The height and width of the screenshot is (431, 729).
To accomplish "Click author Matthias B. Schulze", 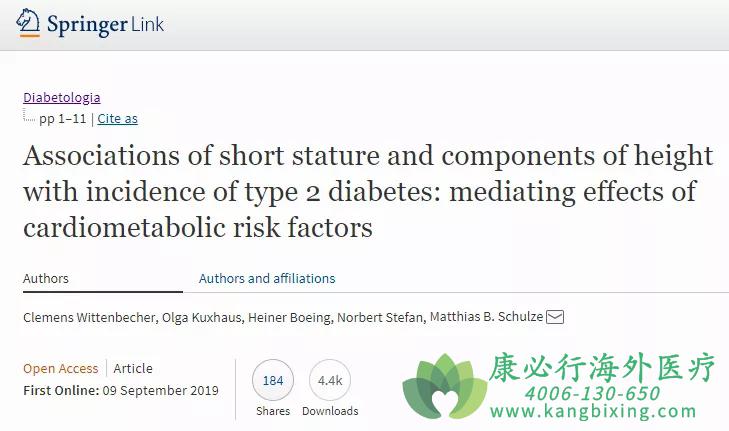I will click(486, 317).
